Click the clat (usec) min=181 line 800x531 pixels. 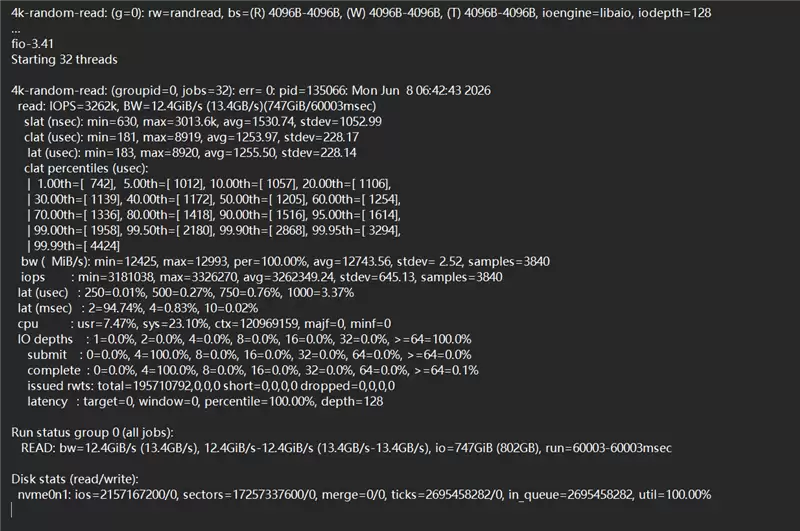point(191,137)
